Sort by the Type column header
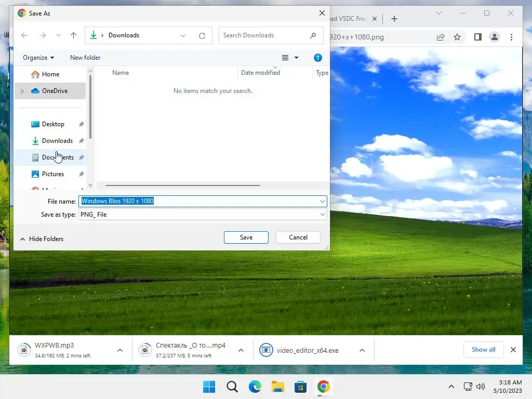This screenshot has width=532, height=399. [x=322, y=73]
